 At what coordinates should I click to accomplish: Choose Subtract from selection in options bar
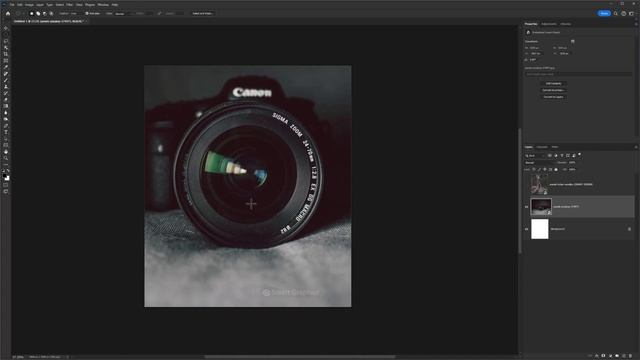[44, 13]
